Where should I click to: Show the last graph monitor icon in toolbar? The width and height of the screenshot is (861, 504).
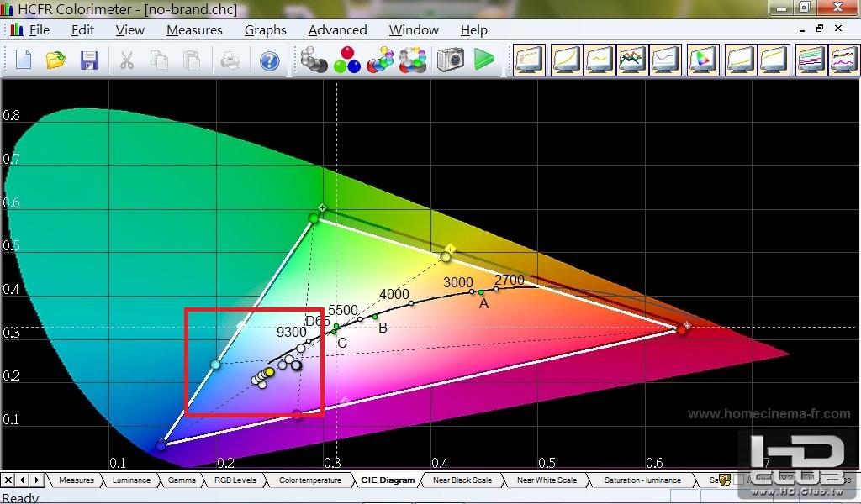(x=844, y=60)
